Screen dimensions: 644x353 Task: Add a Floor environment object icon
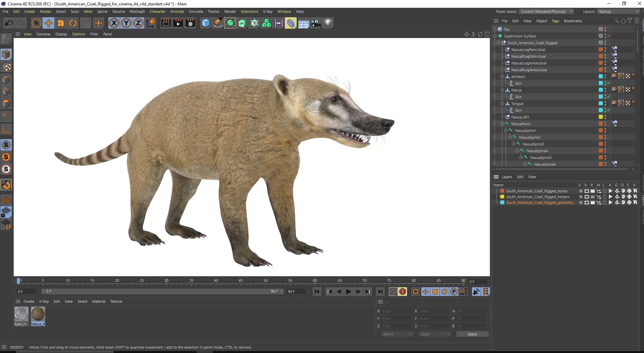pos(303,23)
